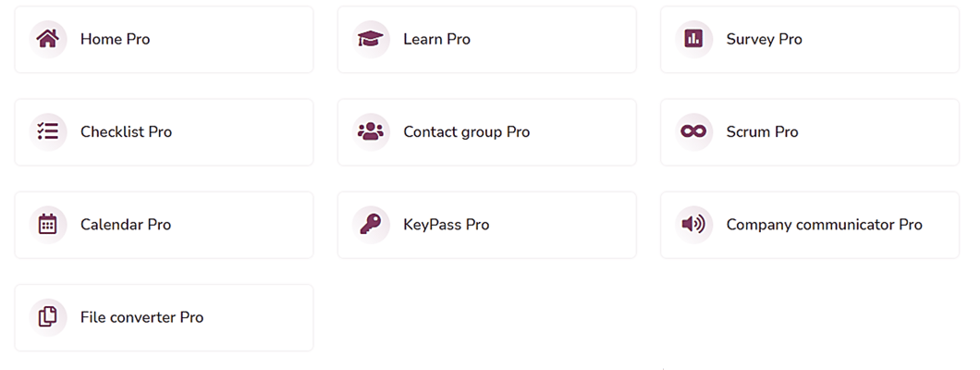Click the Scrum Pro infinity icon
Viewport: 980px width, 370px height.
tap(693, 131)
